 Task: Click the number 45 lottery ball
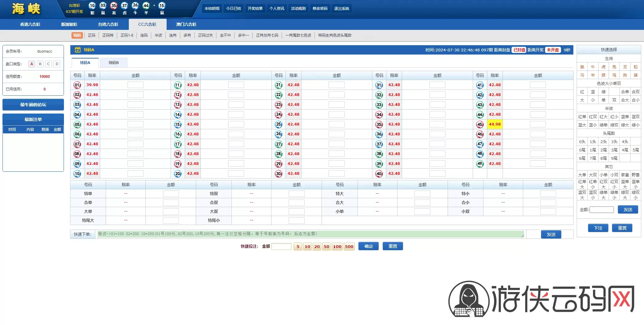point(480,124)
